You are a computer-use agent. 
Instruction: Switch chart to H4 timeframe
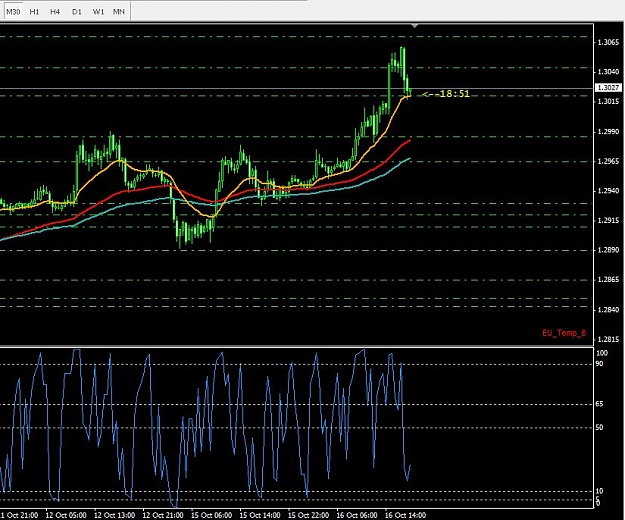55,12
